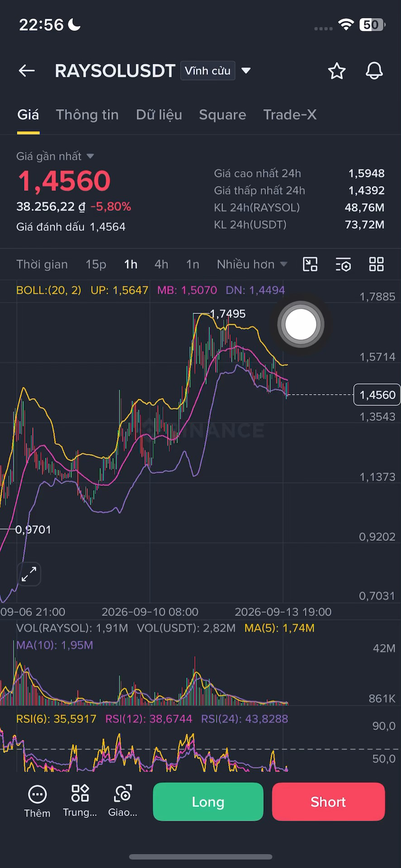
Task: Switch to the Thông tin tab
Action: tap(87, 115)
